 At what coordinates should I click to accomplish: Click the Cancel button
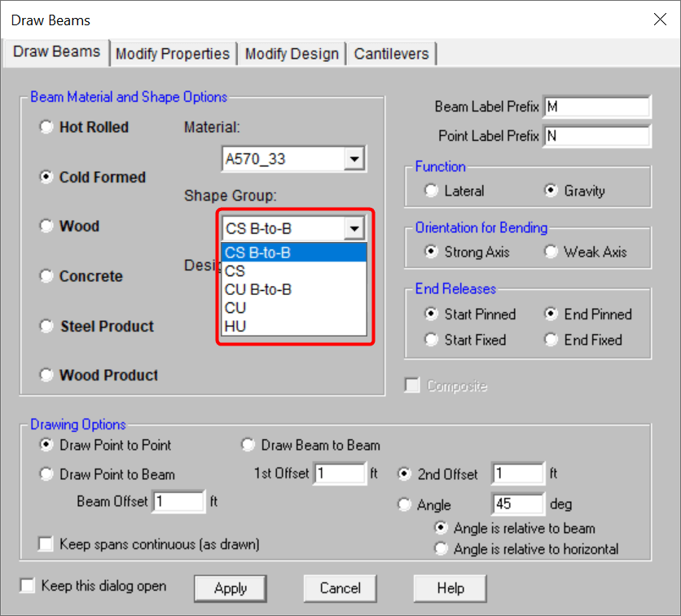tap(340, 588)
